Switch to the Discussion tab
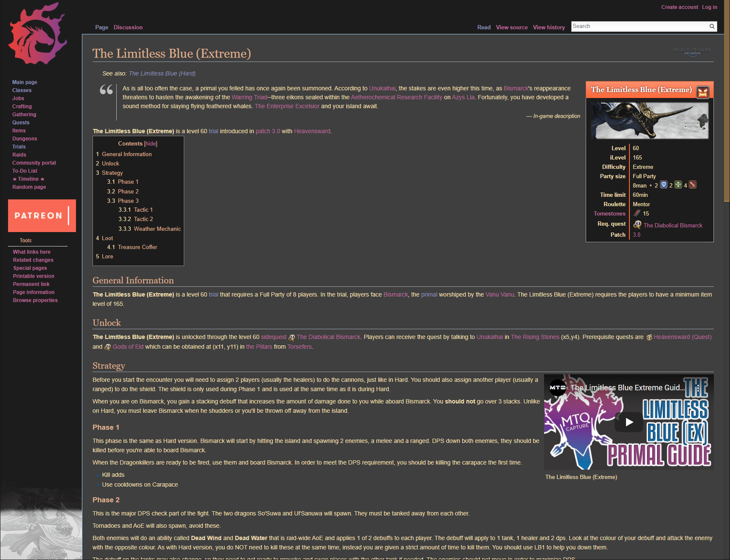This screenshot has height=560, width=730. 128,27
